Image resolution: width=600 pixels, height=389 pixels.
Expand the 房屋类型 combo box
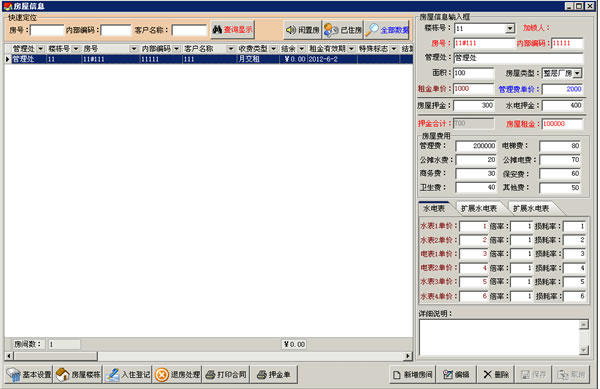pyautogui.click(x=577, y=73)
